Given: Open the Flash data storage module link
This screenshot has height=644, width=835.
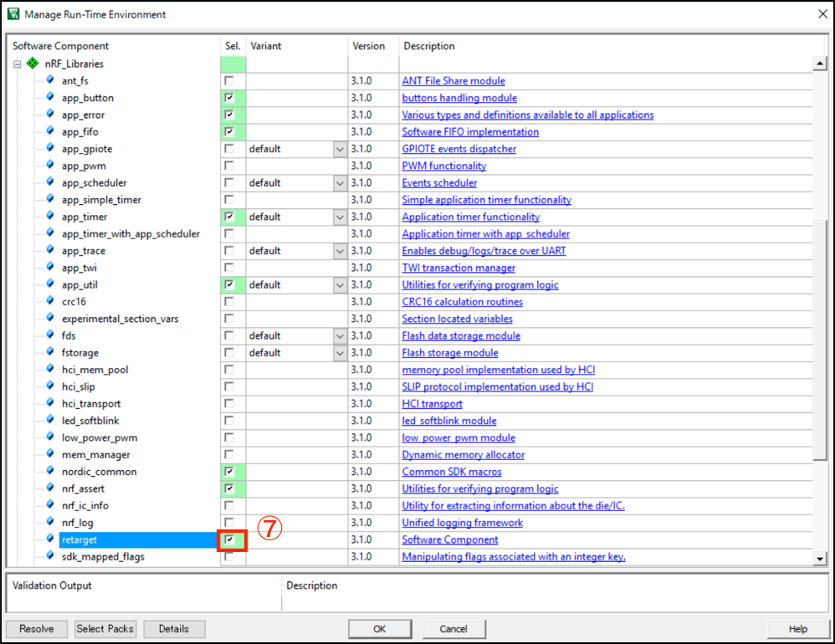Looking at the screenshot, I should [x=461, y=336].
